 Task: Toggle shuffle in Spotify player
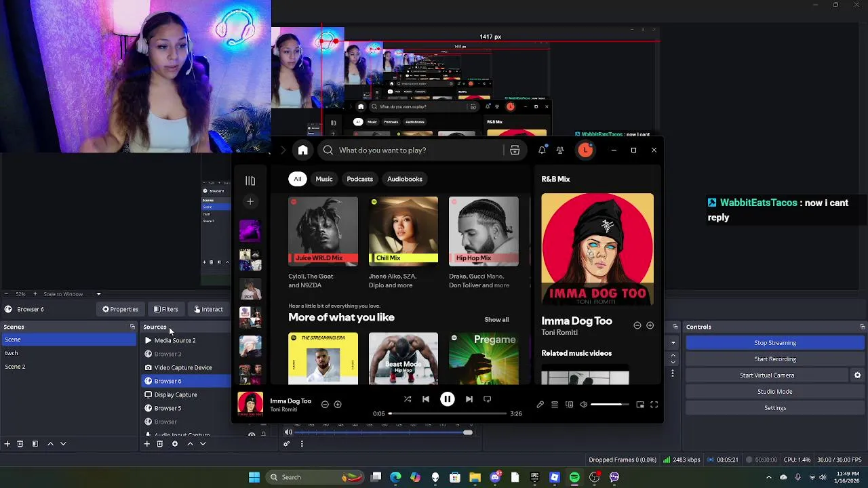(408, 399)
